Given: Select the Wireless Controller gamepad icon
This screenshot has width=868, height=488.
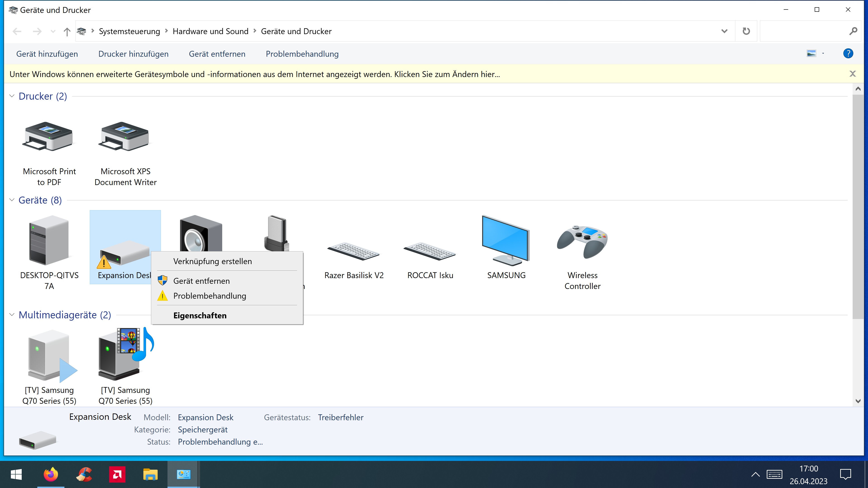Looking at the screenshot, I should (x=582, y=242).
